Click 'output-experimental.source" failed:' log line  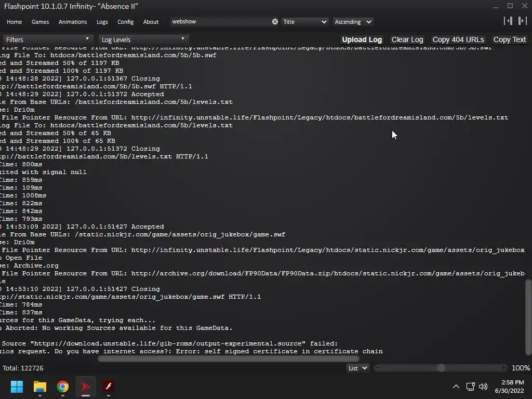click(x=169, y=344)
